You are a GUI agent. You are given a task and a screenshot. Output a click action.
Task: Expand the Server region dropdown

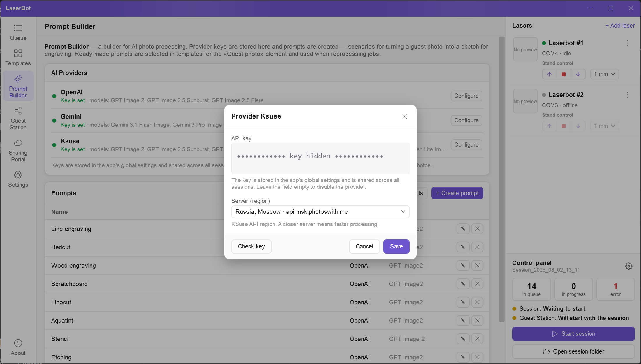[320, 212]
